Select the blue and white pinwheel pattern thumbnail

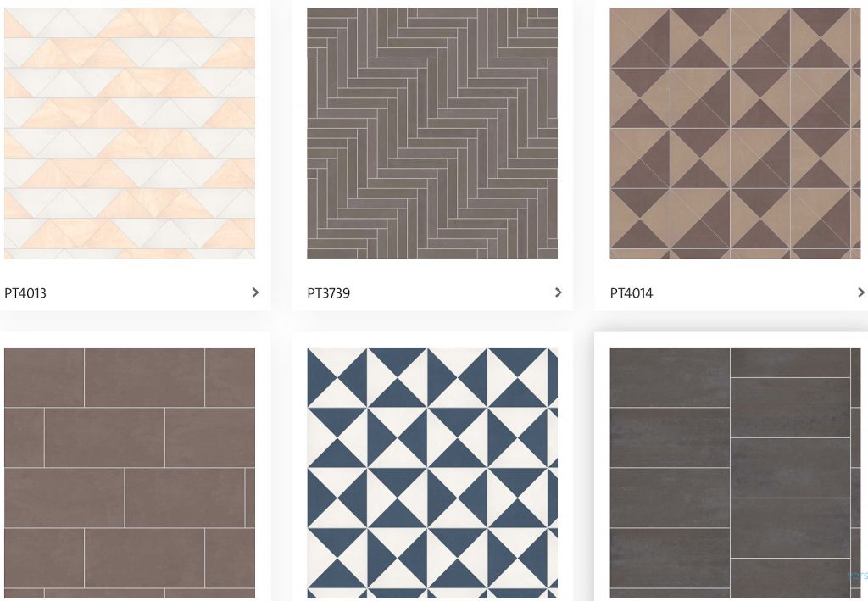432,473
